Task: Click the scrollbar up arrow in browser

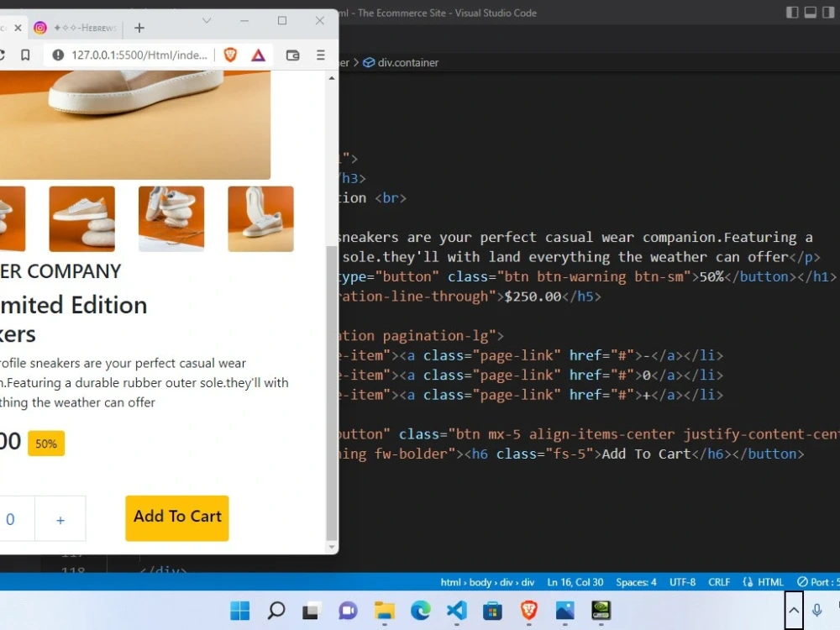Action: pyautogui.click(x=332, y=78)
